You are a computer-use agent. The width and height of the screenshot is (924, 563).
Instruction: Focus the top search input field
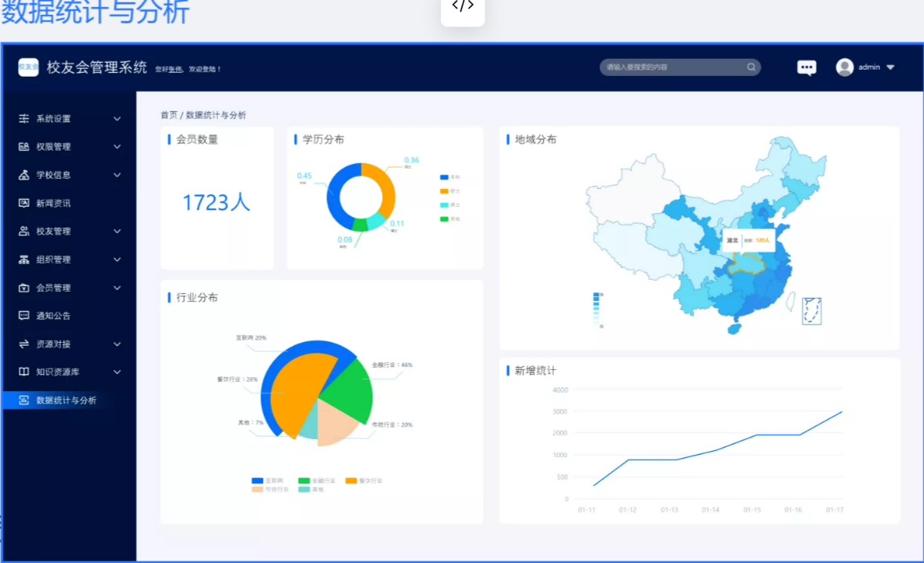coord(671,67)
